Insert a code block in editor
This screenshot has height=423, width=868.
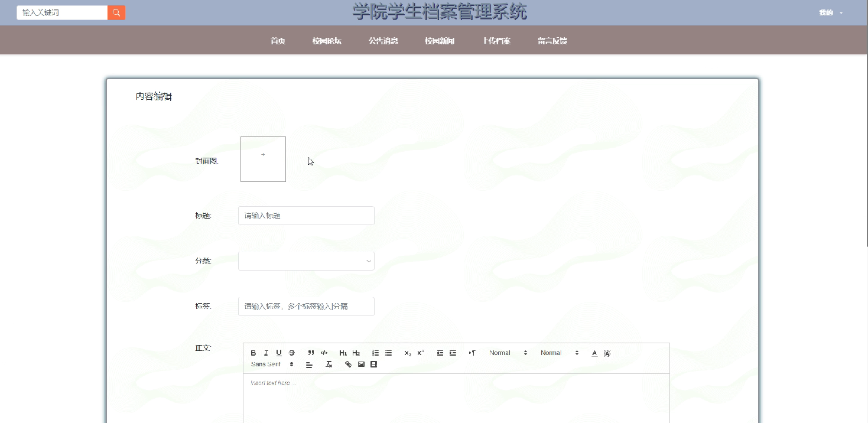click(324, 353)
